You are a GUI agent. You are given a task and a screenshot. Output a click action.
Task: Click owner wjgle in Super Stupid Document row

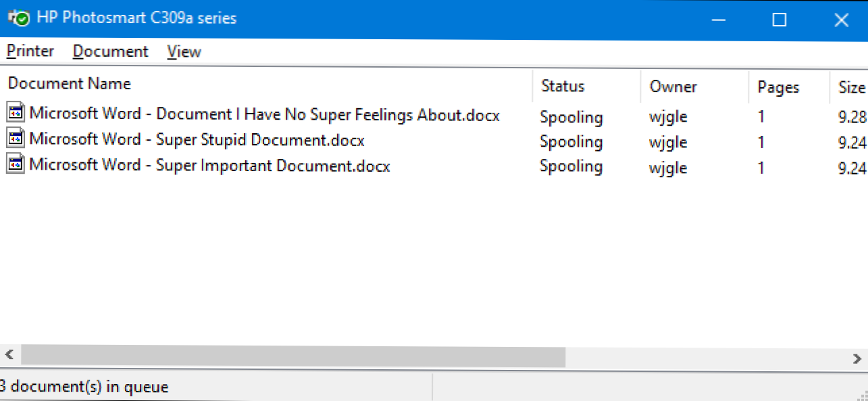click(668, 142)
